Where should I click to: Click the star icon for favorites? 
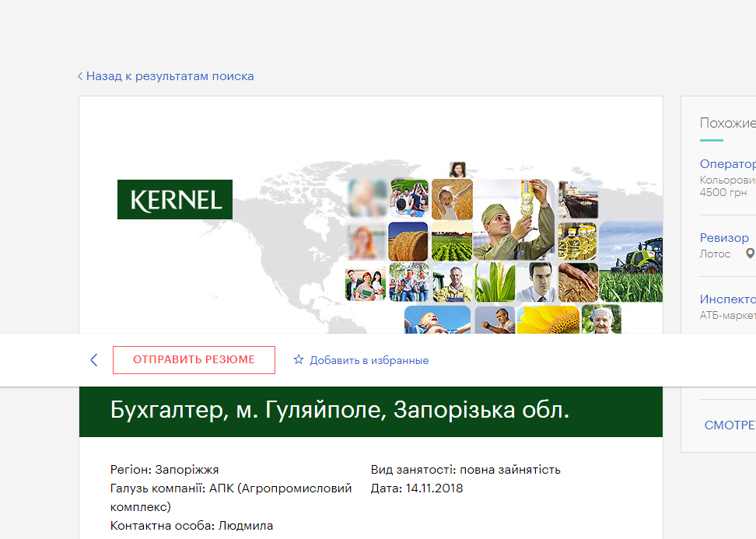click(298, 360)
